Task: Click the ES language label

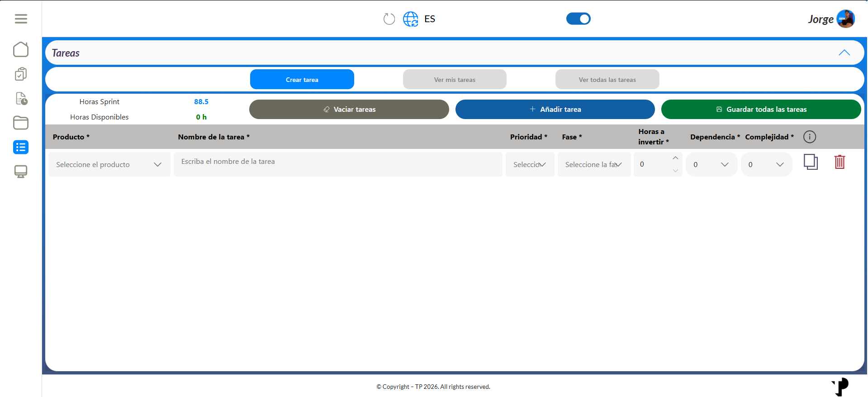Action: click(x=430, y=19)
